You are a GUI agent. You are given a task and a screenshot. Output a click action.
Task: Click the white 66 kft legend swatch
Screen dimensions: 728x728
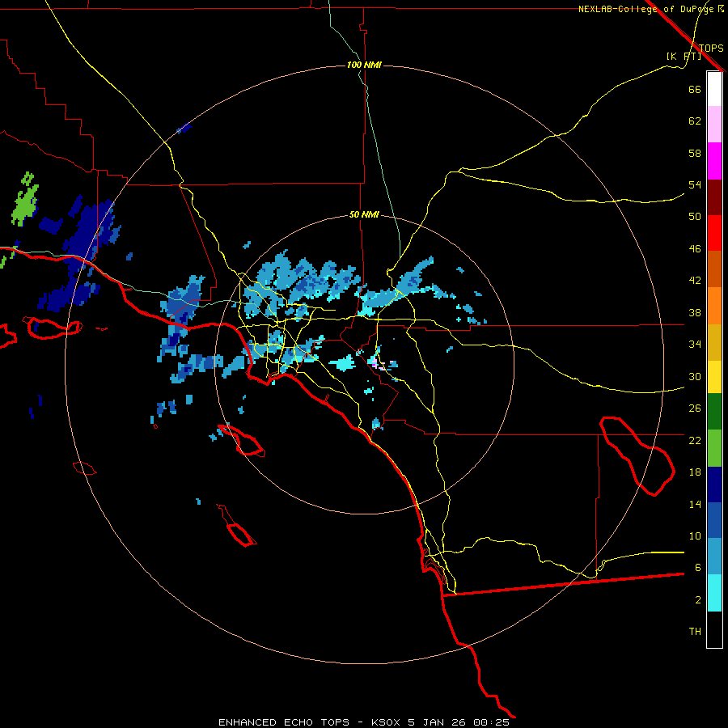pyautogui.click(x=713, y=89)
